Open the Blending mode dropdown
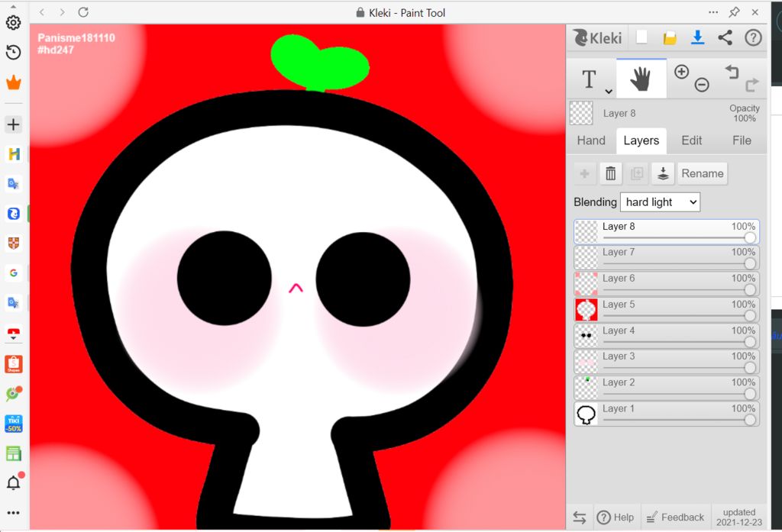The width and height of the screenshot is (782, 532). click(660, 202)
